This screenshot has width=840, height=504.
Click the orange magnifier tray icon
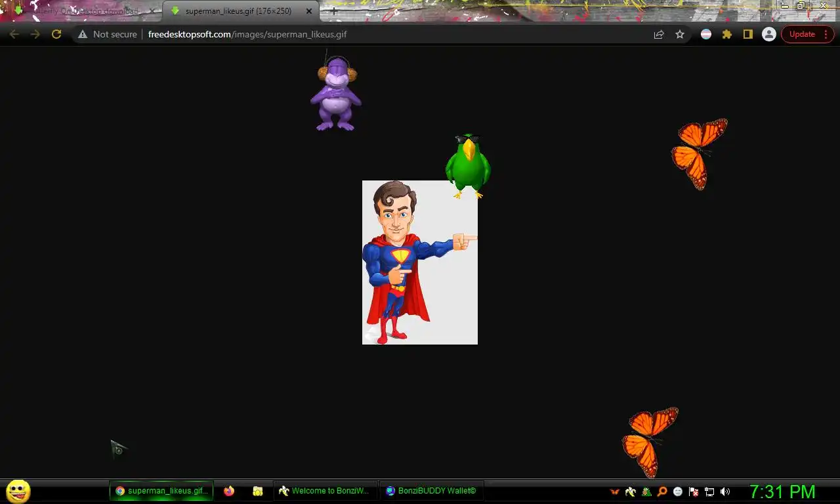(x=662, y=492)
